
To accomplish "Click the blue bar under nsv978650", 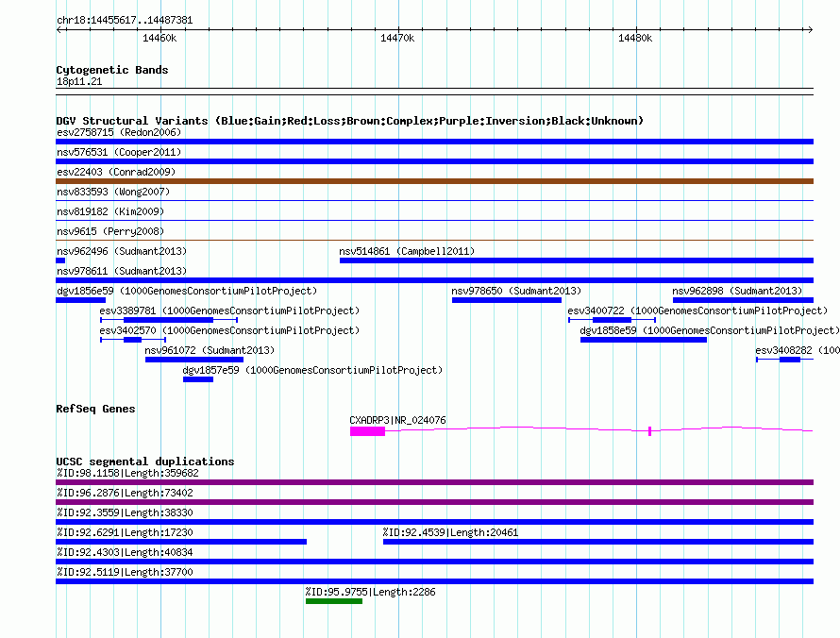I will pos(507,300).
